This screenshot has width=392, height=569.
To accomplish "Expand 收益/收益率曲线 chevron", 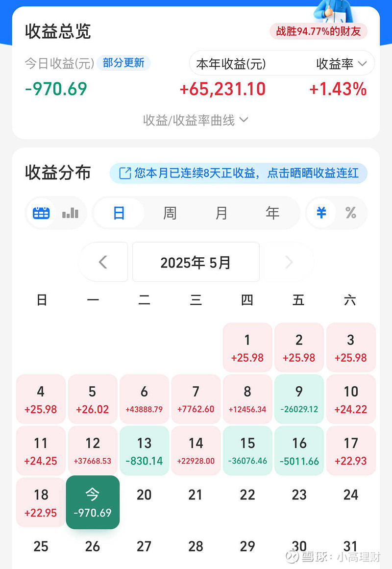I will (x=244, y=120).
